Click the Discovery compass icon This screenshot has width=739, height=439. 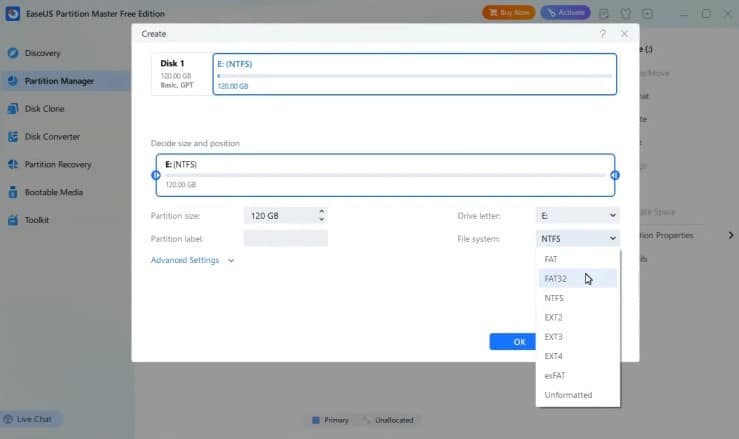13,53
